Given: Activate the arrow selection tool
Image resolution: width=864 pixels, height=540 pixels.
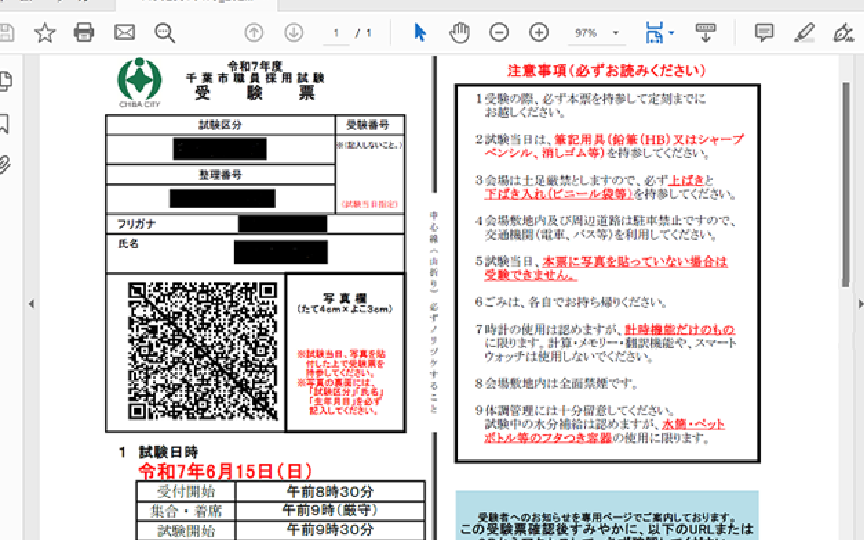Looking at the screenshot, I should click(x=420, y=33).
